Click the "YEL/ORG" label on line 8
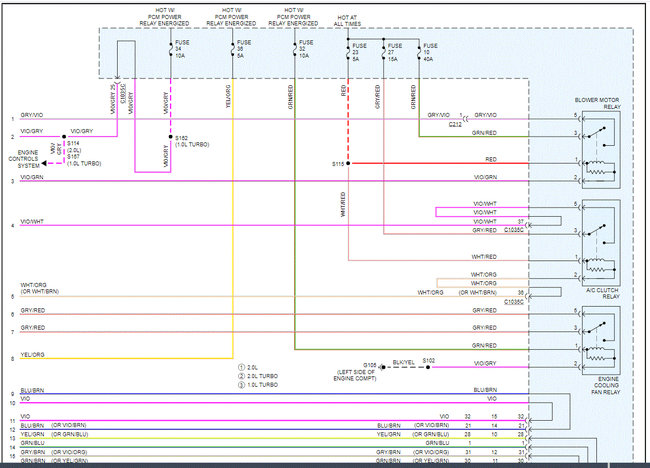Image resolution: width=650 pixels, height=468 pixels. [32, 355]
